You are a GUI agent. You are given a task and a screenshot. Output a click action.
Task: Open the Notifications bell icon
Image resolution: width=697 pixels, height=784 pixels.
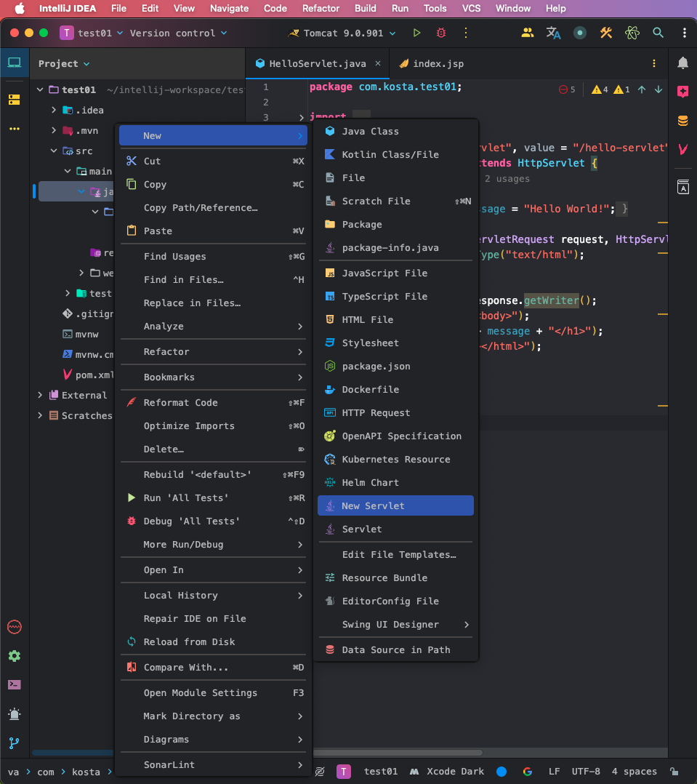tap(683, 63)
